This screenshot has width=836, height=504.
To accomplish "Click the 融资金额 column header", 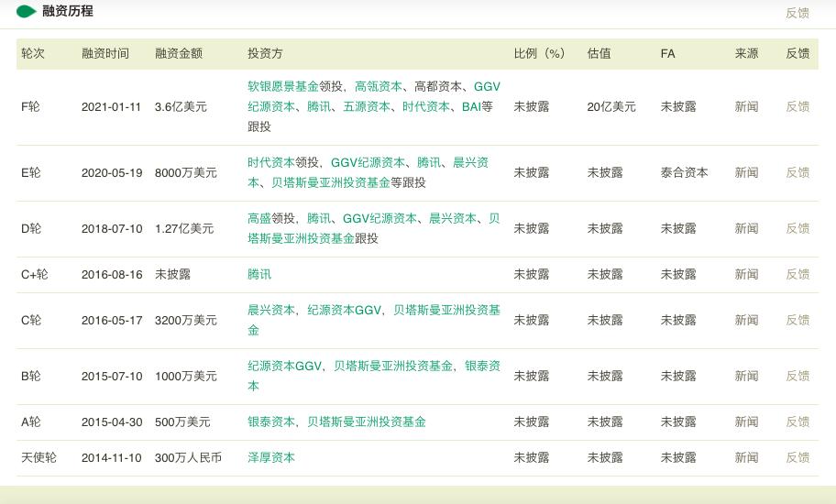I will point(179,53).
